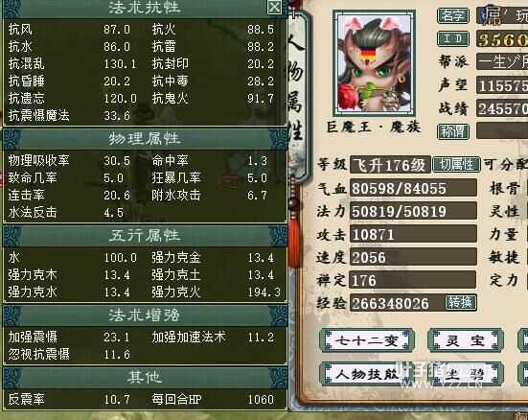Close the 法术抗性 panel

pyautogui.click(x=274, y=7)
